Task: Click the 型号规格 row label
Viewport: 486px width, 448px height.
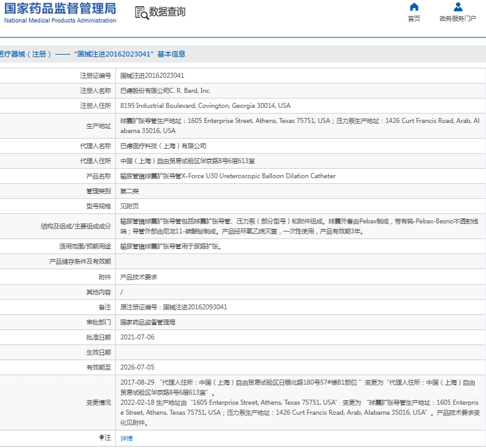Action: click(98, 206)
